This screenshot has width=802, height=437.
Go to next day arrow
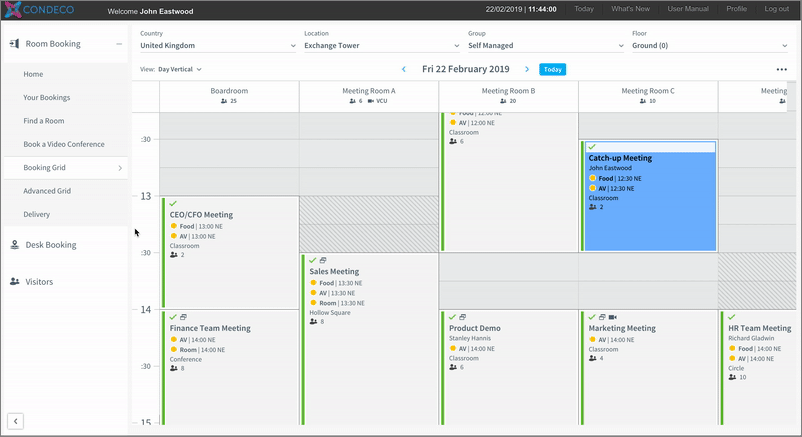(527, 69)
